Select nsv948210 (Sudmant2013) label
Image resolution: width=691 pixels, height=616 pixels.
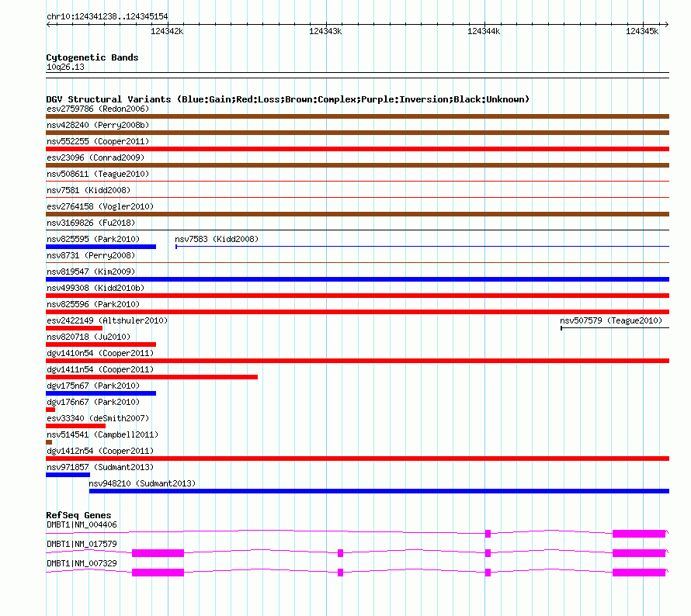[x=142, y=483]
